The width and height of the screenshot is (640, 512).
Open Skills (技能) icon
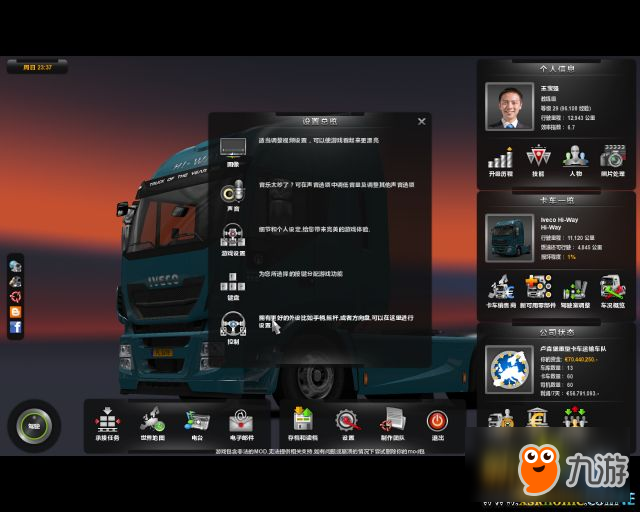pos(538,157)
